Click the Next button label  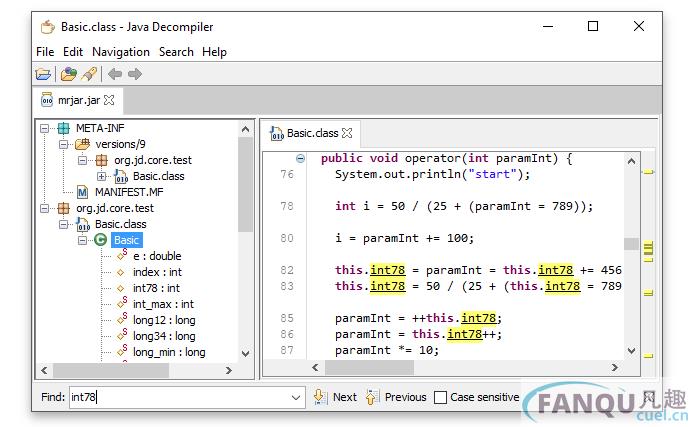(345, 397)
